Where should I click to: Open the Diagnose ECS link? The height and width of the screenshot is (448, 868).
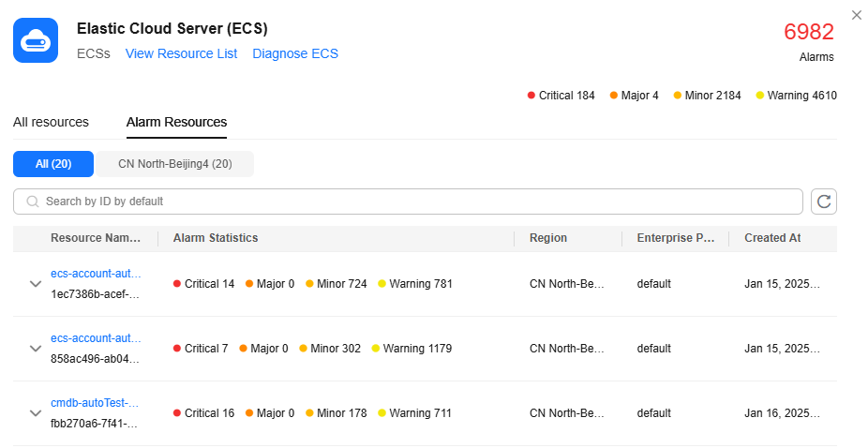(x=295, y=53)
